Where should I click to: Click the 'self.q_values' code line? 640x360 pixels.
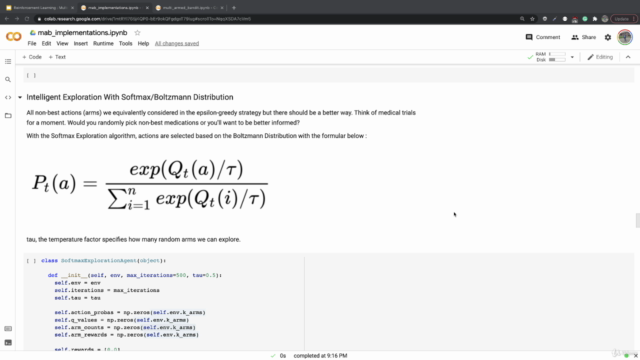point(122,320)
